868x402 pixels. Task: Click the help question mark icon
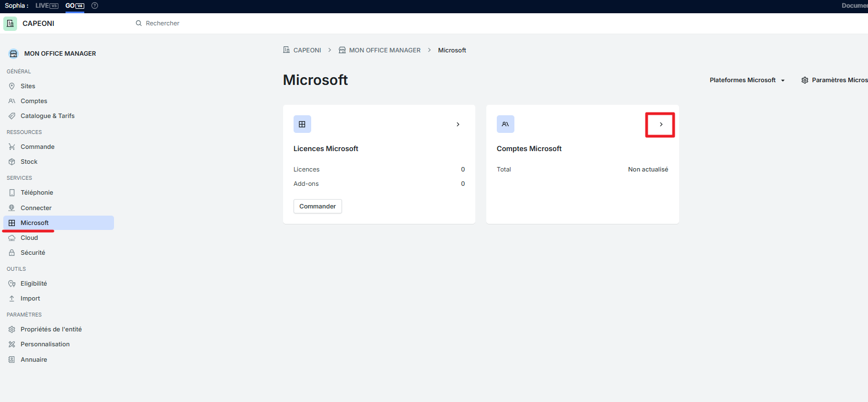click(95, 6)
